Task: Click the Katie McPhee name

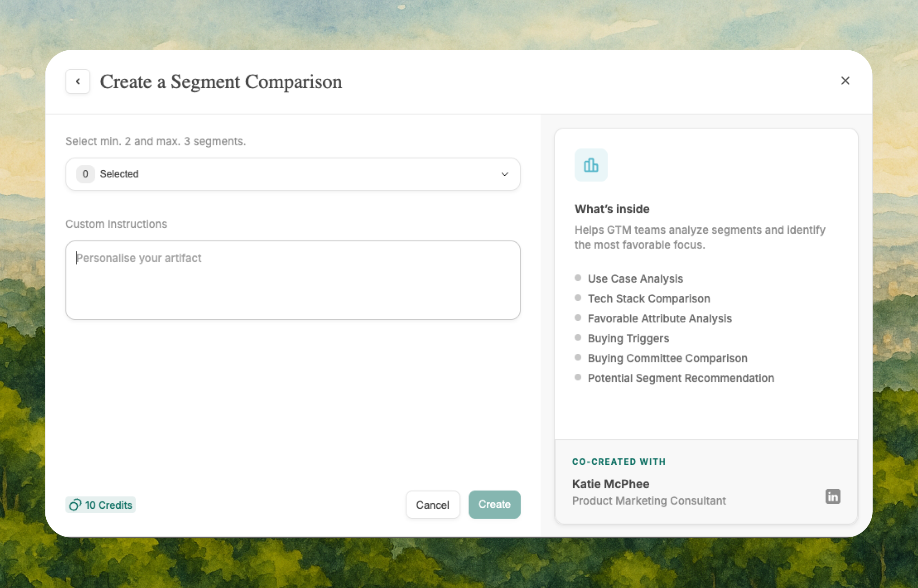Action: pyautogui.click(x=610, y=484)
